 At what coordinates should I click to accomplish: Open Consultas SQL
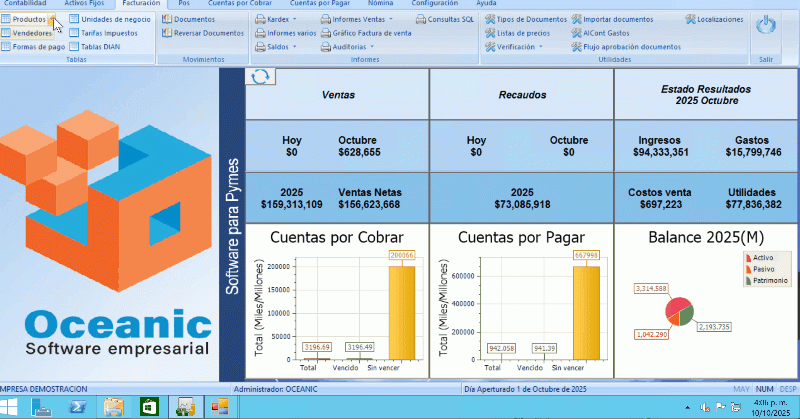445,19
